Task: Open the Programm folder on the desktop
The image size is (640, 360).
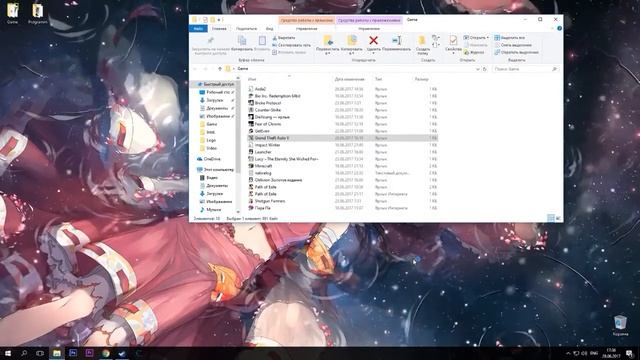Action: tap(38, 13)
